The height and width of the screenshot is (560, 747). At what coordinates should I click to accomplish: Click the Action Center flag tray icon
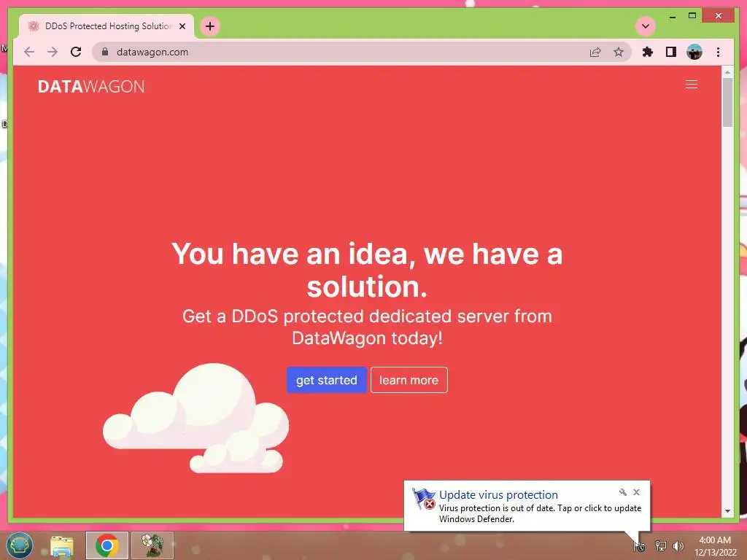(x=639, y=546)
